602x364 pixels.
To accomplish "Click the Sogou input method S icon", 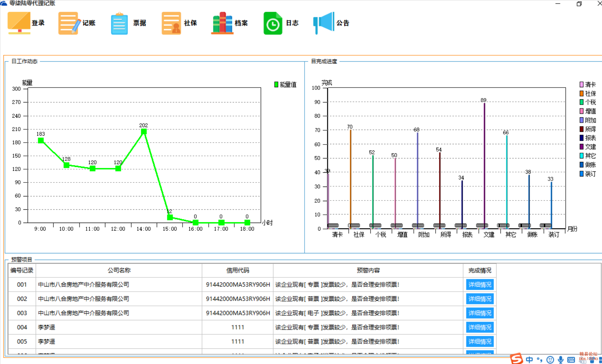I will (x=517, y=359).
